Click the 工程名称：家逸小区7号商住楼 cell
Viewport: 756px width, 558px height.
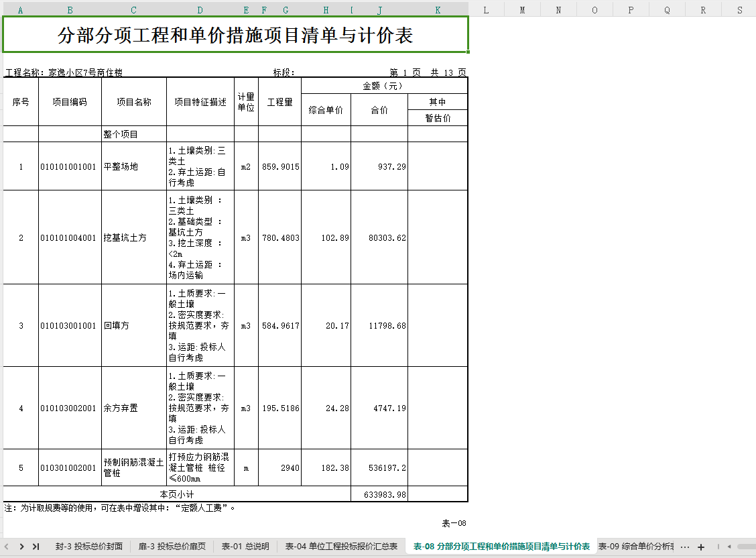pos(64,72)
